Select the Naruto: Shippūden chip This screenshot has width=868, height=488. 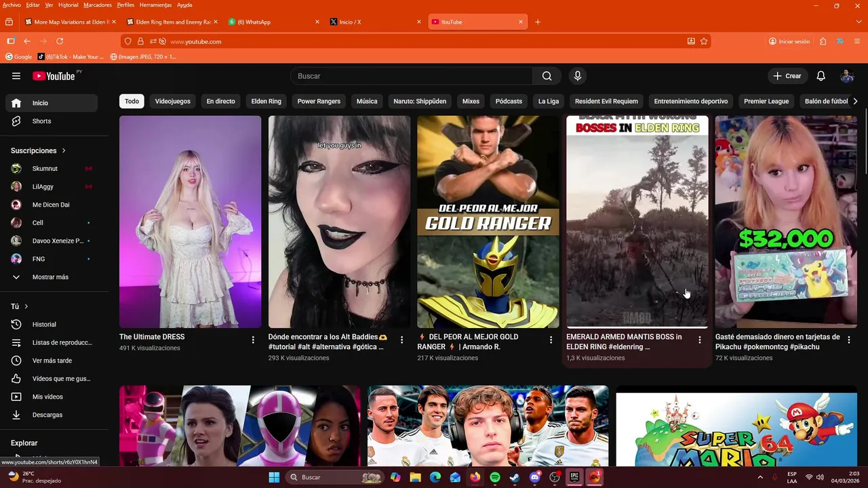coord(420,101)
